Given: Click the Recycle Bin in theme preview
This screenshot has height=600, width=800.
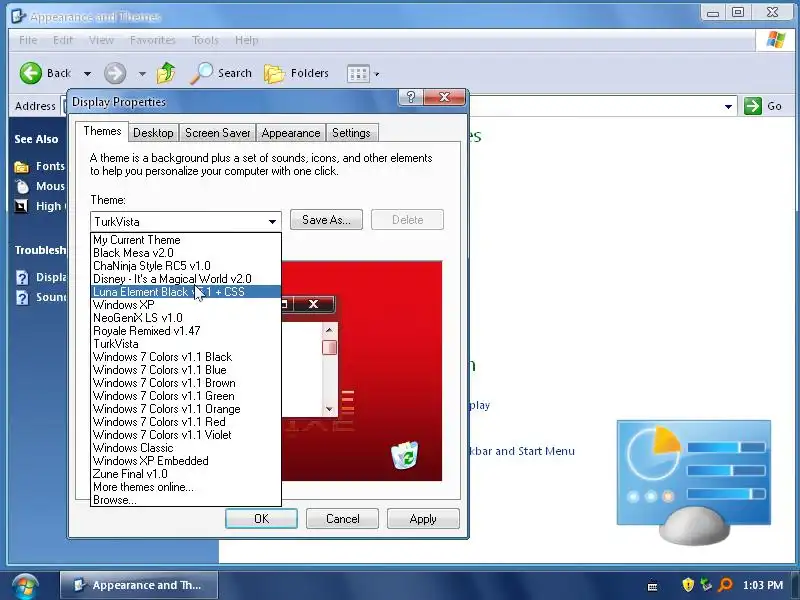Looking at the screenshot, I should click(x=405, y=455).
